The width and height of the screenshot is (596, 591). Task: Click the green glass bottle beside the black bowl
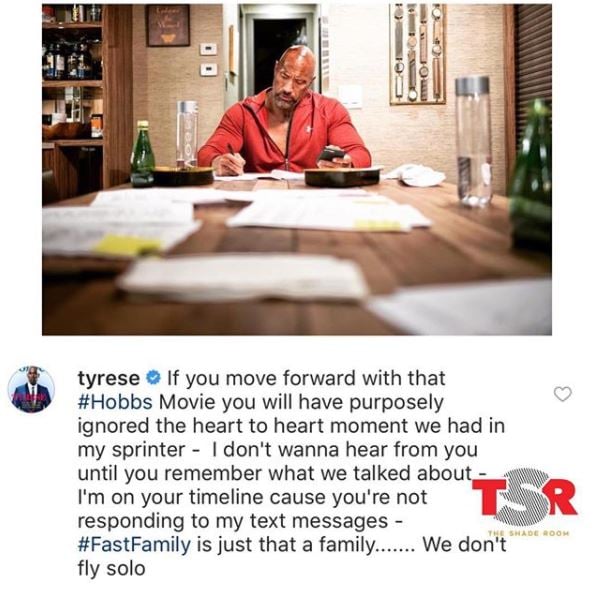point(142,154)
